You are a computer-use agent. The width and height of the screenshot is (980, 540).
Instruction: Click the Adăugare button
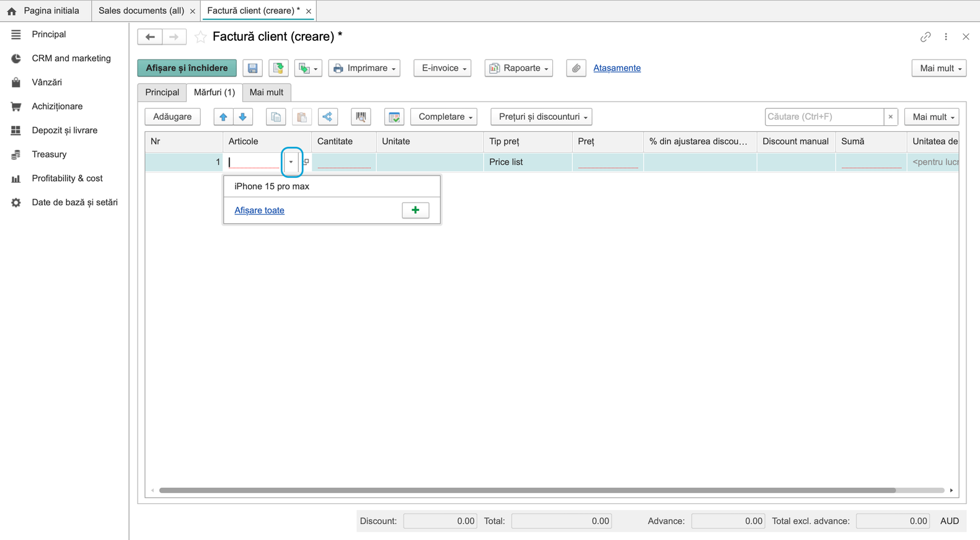coord(172,117)
